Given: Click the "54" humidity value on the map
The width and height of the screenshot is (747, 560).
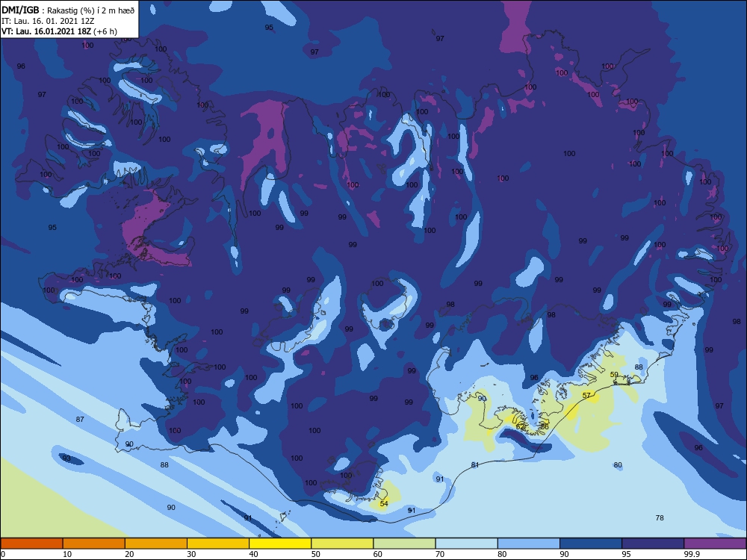Looking at the screenshot, I should [x=384, y=503].
